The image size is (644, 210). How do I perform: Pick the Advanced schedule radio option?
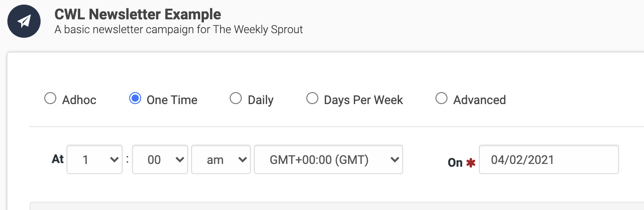pyautogui.click(x=441, y=99)
